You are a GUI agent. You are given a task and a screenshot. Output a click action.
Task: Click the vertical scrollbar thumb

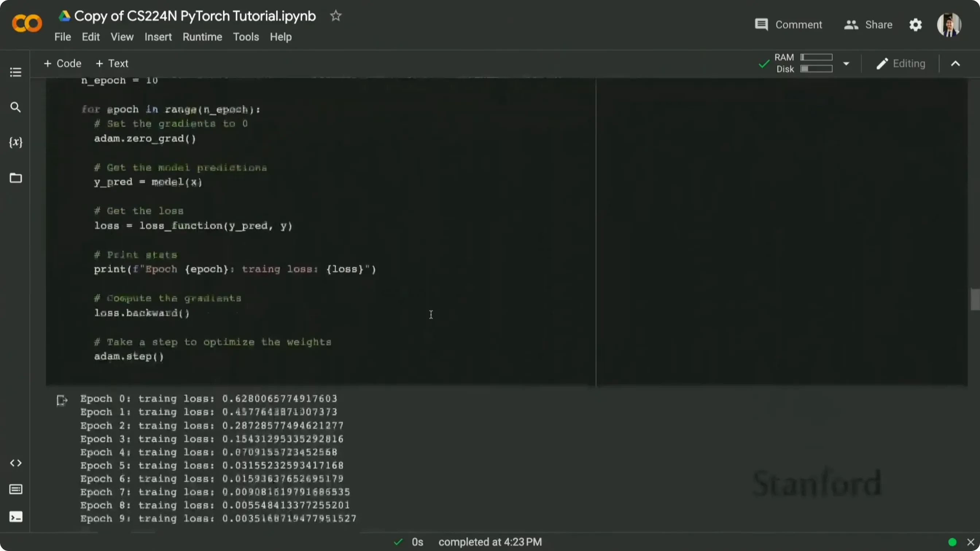coord(975,300)
